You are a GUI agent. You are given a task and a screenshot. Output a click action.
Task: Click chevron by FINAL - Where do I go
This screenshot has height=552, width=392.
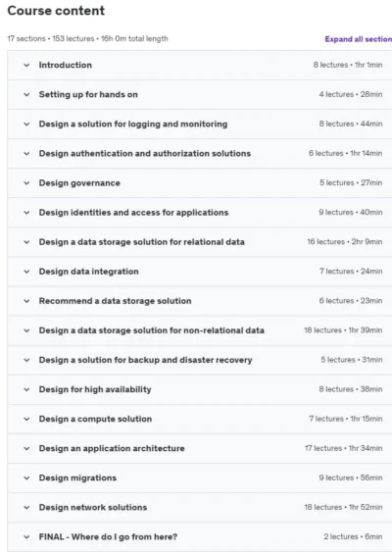click(26, 537)
